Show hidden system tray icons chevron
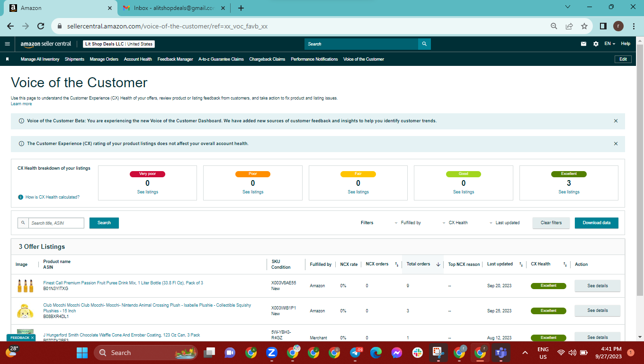Image resolution: width=644 pixels, height=364 pixels. click(525, 353)
